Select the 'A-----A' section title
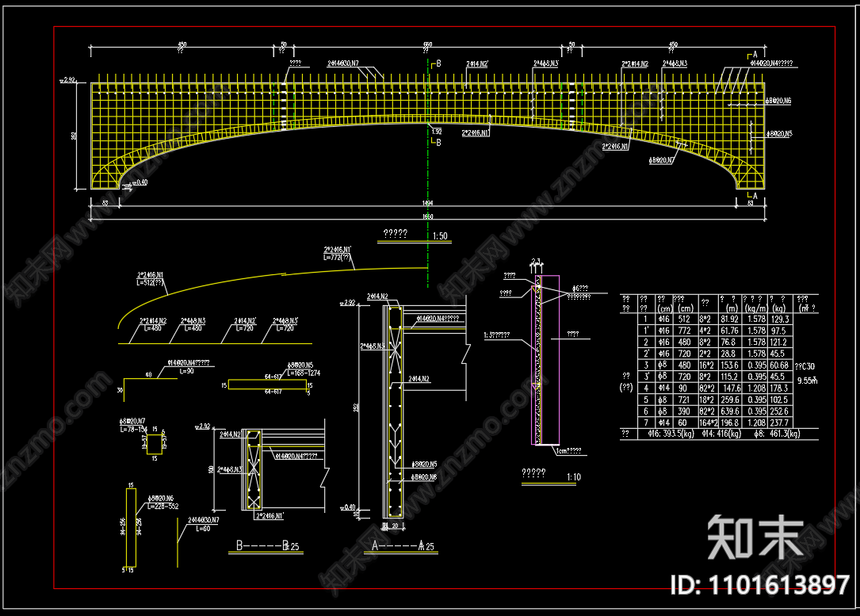 pyautogui.click(x=398, y=545)
